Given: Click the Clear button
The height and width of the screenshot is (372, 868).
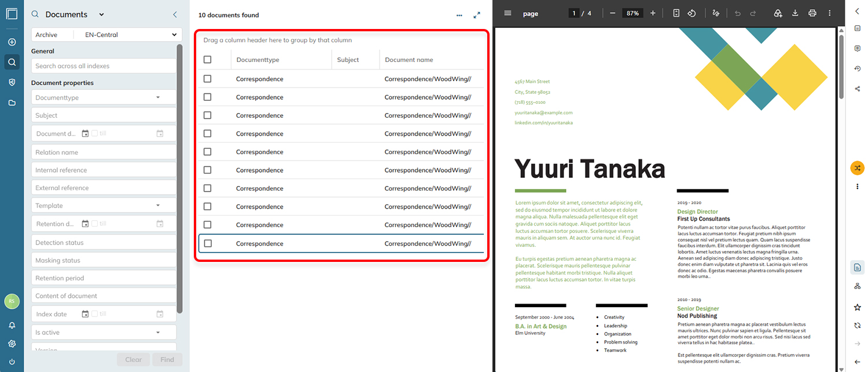Looking at the screenshot, I should pos(134,359).
